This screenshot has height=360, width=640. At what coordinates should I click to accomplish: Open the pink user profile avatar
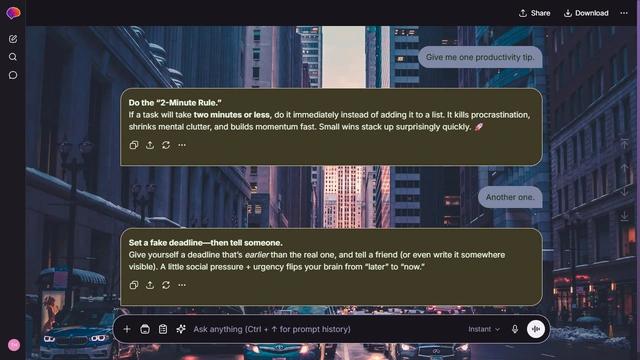[14, 344]
